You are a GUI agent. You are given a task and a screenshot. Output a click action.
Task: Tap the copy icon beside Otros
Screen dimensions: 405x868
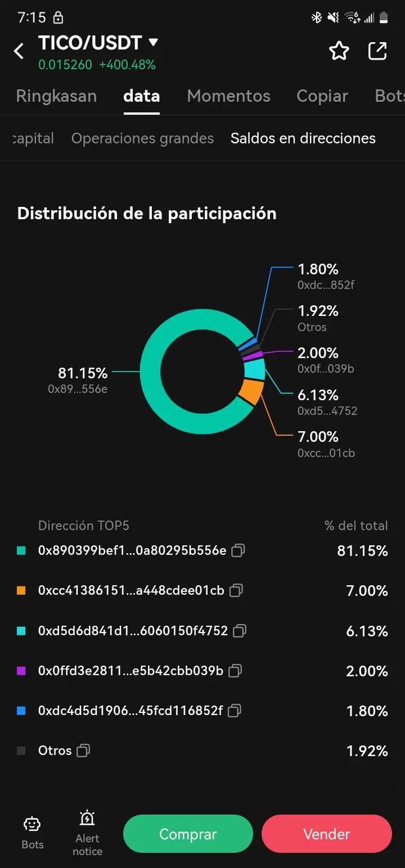[x=83, y=751]
